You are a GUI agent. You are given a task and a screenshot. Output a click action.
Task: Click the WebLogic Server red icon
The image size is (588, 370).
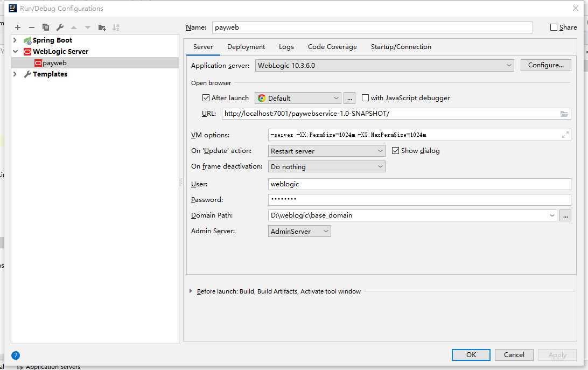click(x=27, y=51)
